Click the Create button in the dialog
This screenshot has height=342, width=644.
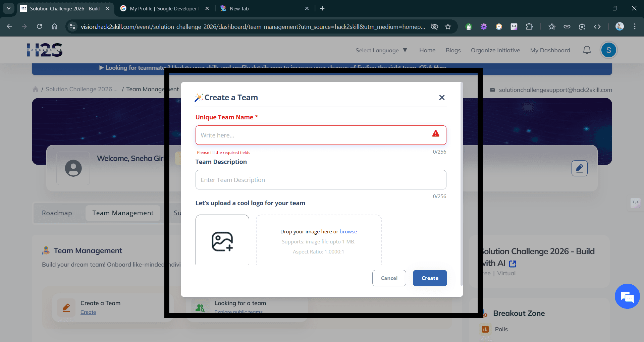tap(430, 278)
